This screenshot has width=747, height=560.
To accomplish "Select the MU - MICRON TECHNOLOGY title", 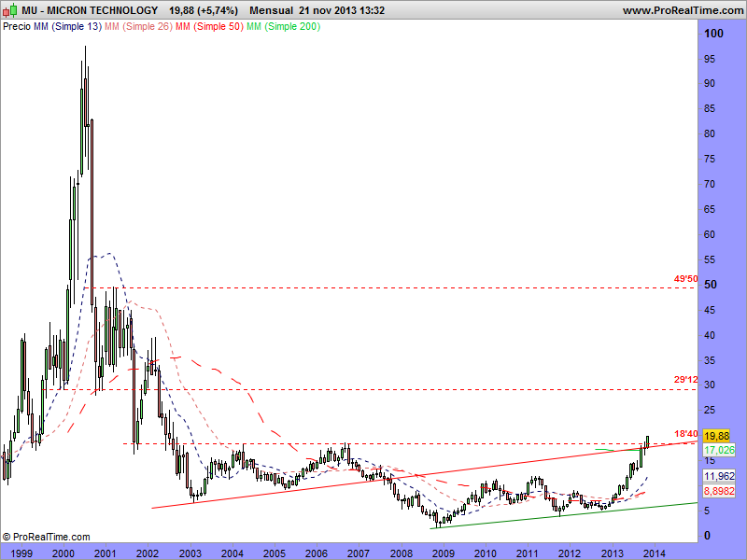I will tap(90, 10).
